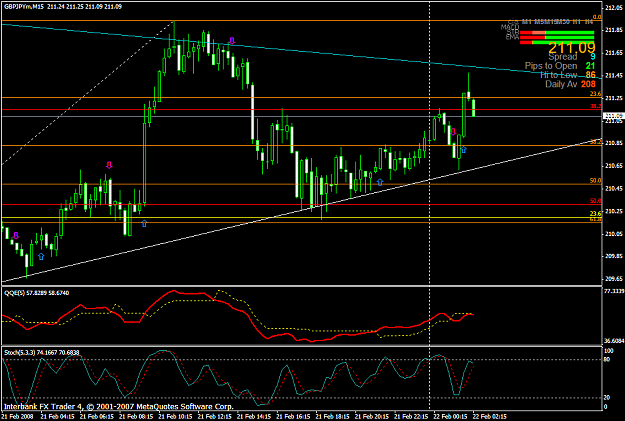
Task: Click the magenta down arrow near 210.65
Action: point(109,165)
